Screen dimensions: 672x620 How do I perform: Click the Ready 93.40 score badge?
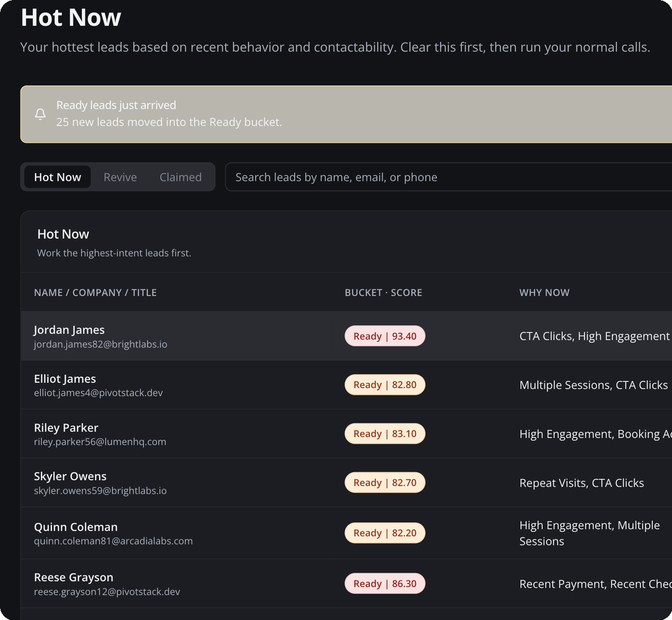click(x=384, y=336)
